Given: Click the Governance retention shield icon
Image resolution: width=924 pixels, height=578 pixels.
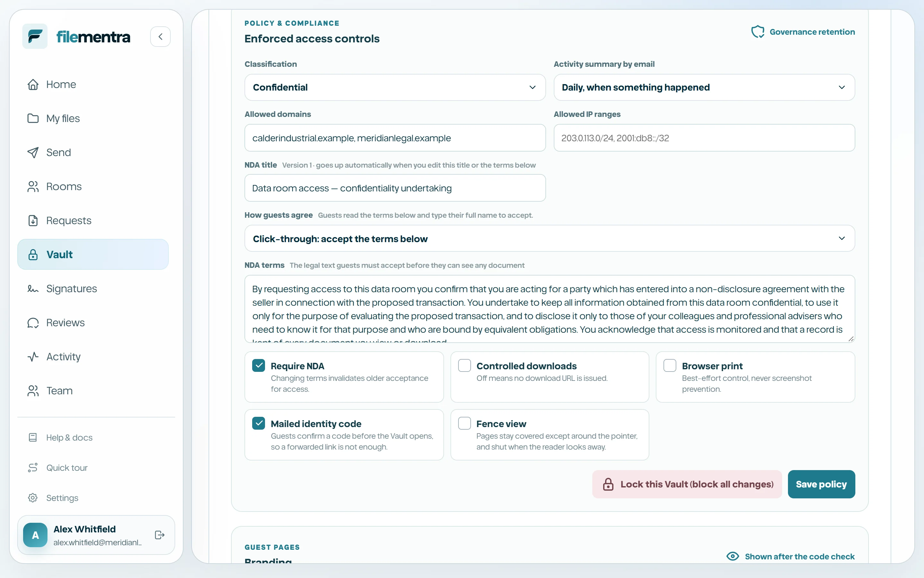Looking at the screenshot, I should (758, 32).
